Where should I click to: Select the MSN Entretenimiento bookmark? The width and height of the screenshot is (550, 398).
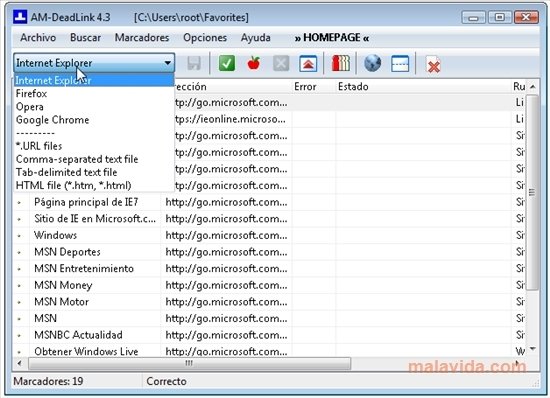tap(84, 269)
